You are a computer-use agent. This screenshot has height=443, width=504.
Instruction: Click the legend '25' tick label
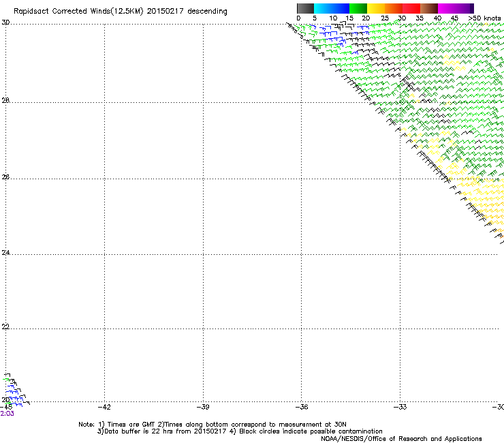385,18
